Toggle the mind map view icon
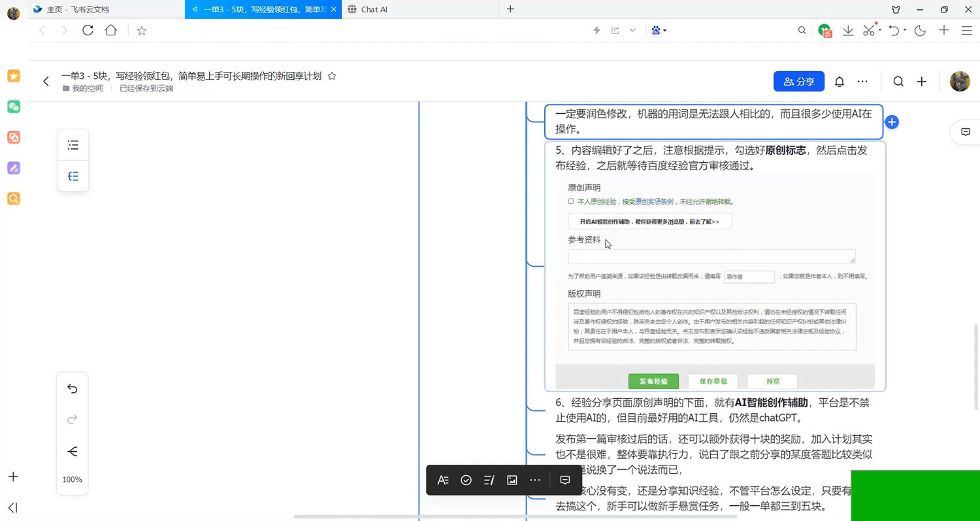 (x=73, y=176)
